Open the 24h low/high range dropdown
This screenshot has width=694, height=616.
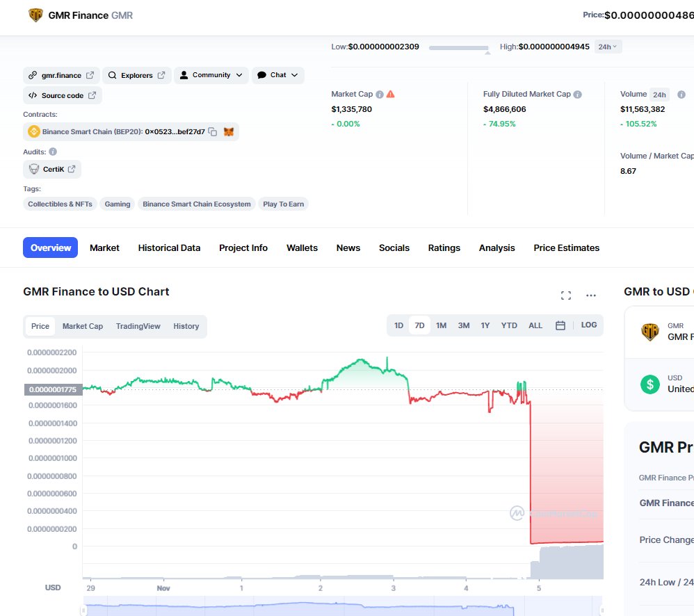pos(608,47)
